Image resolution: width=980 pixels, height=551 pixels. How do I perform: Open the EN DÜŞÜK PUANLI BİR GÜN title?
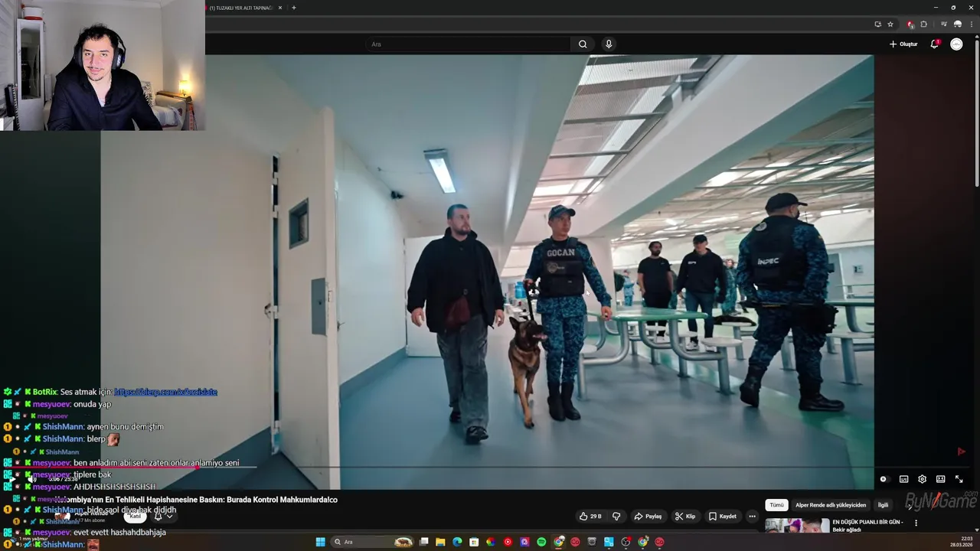[867, 526]
